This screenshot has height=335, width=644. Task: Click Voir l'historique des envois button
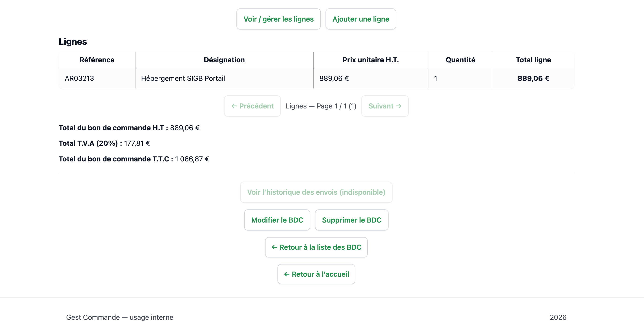tap(316, 192)
